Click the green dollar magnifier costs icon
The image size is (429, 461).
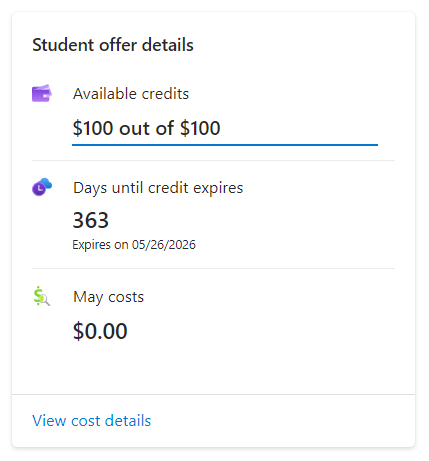point(41,296)
